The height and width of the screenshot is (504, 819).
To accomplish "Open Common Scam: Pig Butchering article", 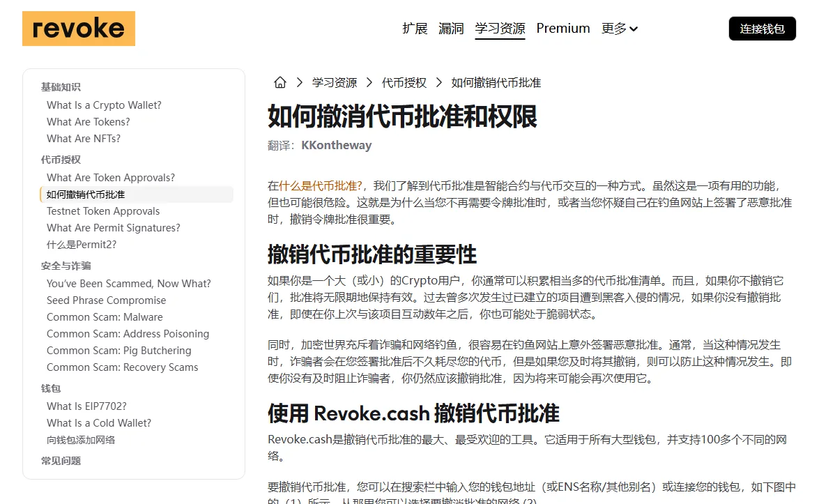I will click(x=119, y=351).
